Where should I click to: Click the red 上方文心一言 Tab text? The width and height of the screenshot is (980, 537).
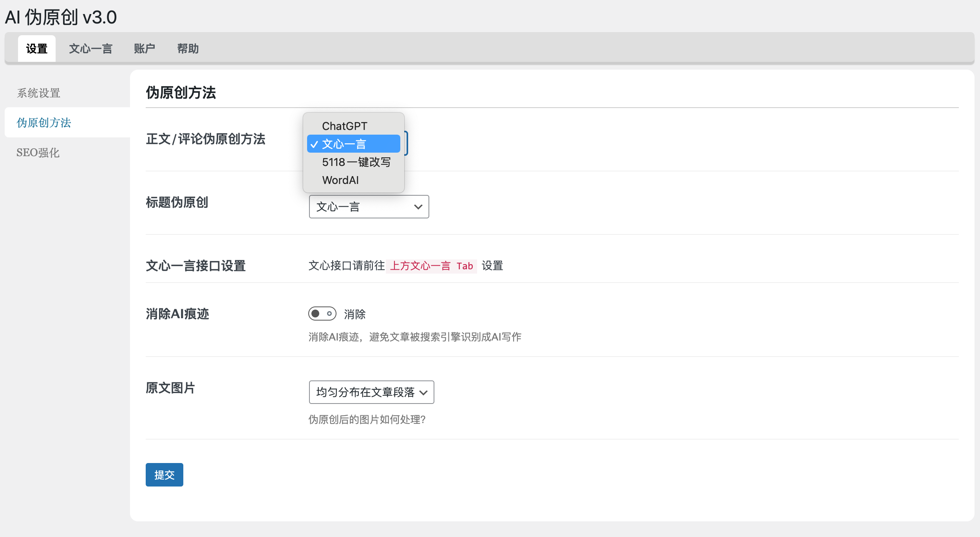point(431,266)
